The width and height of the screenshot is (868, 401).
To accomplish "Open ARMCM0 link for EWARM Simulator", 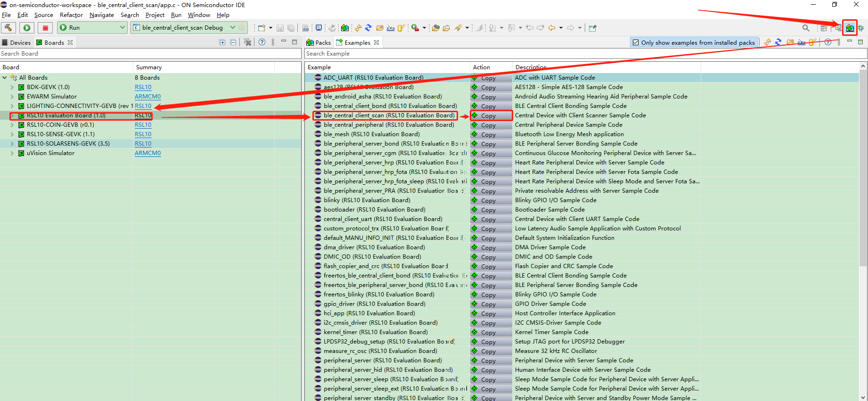I will coord(147,97).
